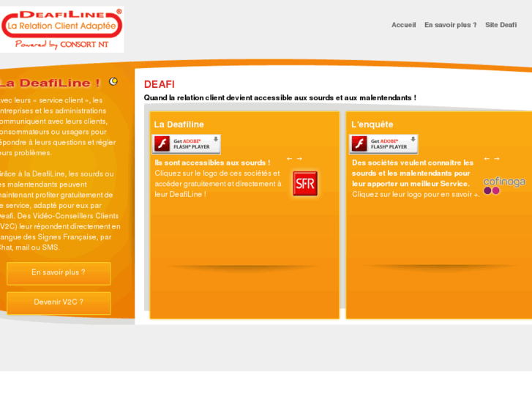Click text 'Ils sont accessibles aux sourds !'
Image resolution: width=532 pixels, height=399 pixels.
212,163
